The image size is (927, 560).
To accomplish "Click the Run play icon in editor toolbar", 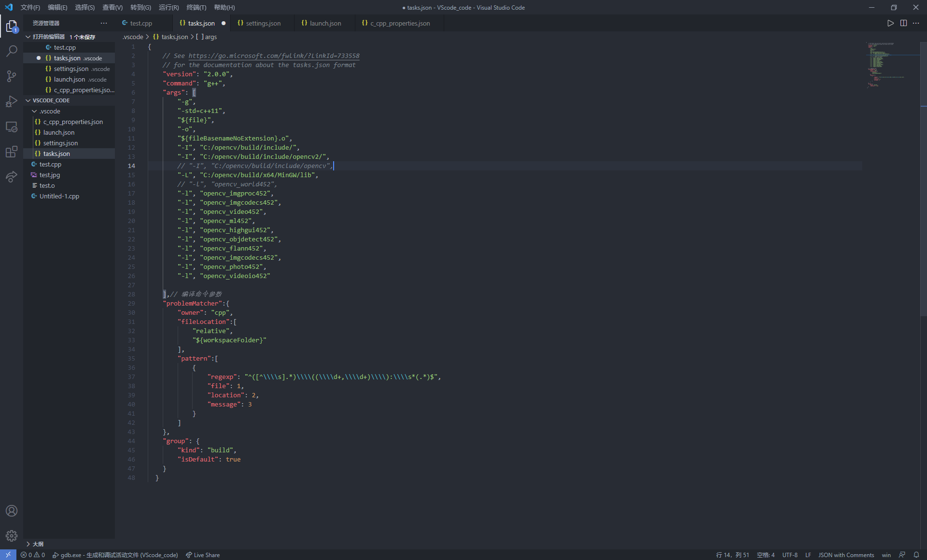I will (890, 23).
